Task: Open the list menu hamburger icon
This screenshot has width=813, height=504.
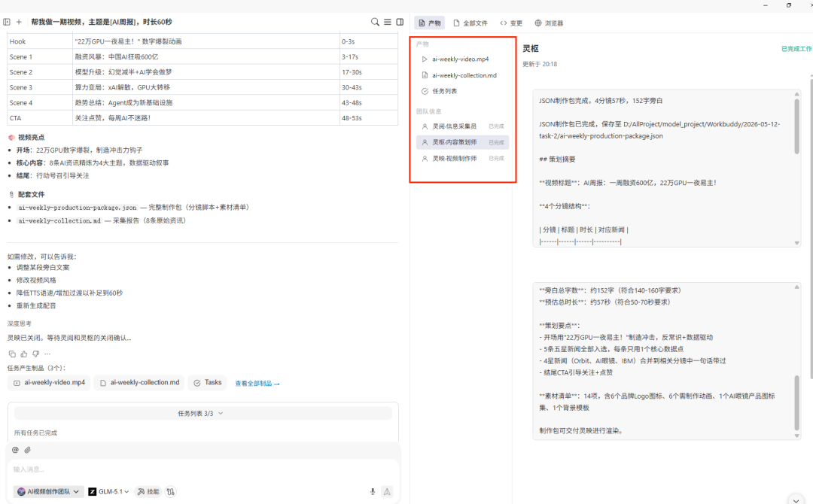Action: tap(388, 22)
